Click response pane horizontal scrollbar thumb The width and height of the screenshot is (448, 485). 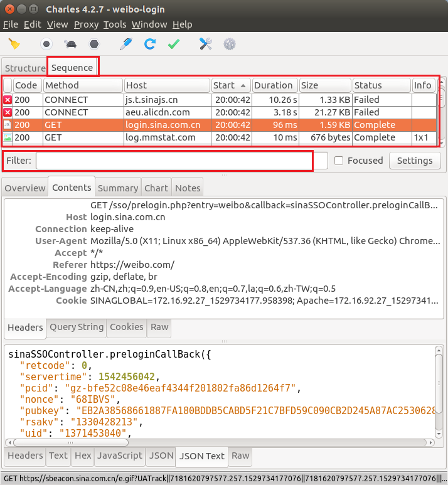[71, 442]
